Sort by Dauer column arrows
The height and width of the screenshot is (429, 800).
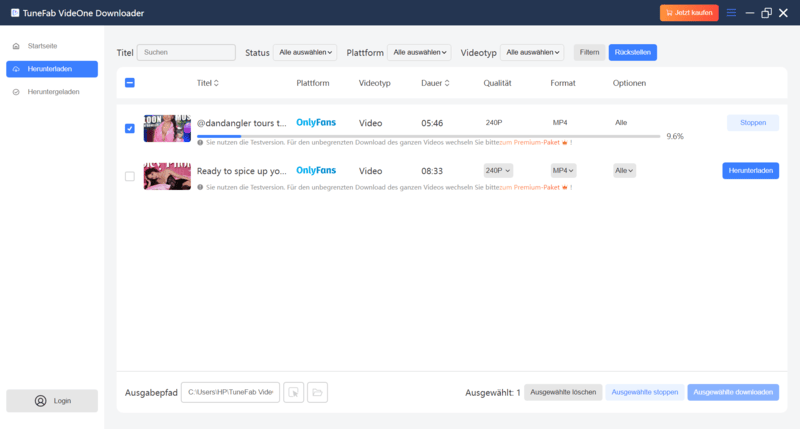click(x=447, y=83)
